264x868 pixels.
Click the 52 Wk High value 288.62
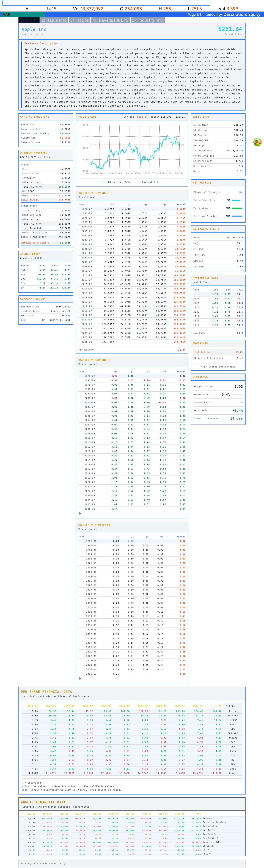coord(238,125)
